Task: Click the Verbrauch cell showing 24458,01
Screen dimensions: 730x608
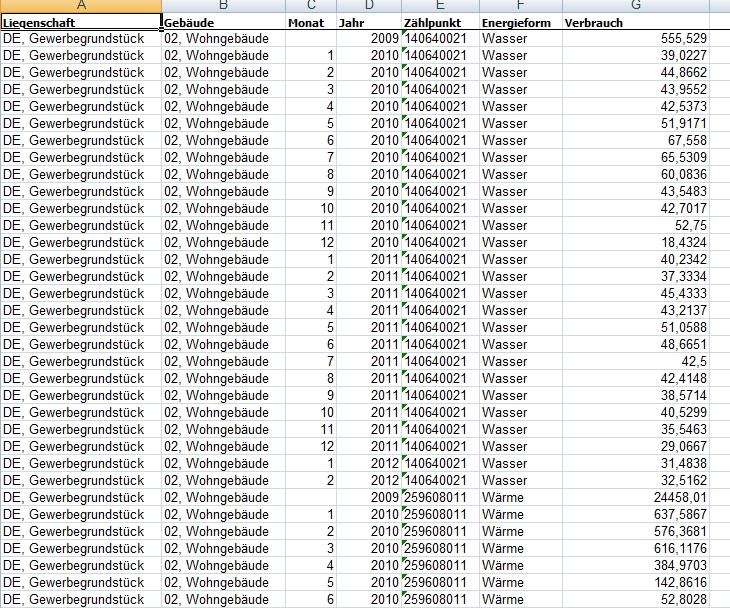Action: click(635, 497)
